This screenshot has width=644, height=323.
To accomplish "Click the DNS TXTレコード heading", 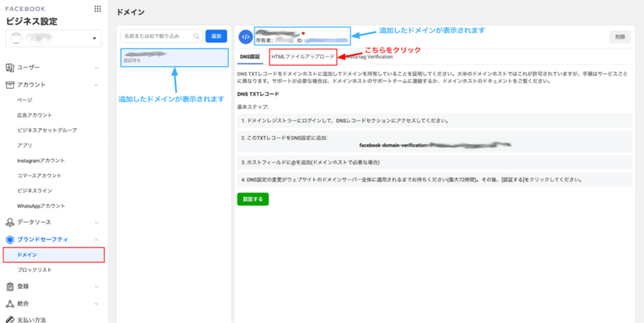I will pyautogui.click(x=258, y=94).
